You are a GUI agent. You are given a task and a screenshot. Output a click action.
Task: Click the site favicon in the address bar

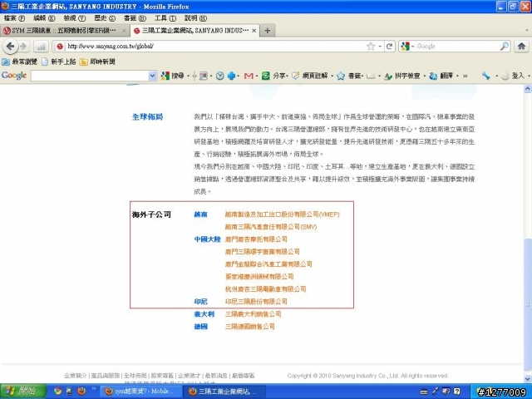[x=60, y=47]
